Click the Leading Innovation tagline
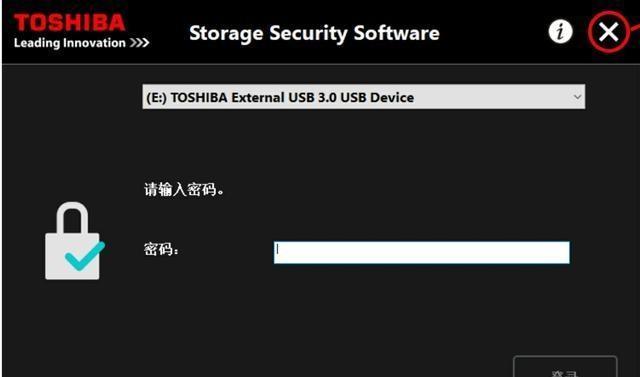 click(70, 42)
